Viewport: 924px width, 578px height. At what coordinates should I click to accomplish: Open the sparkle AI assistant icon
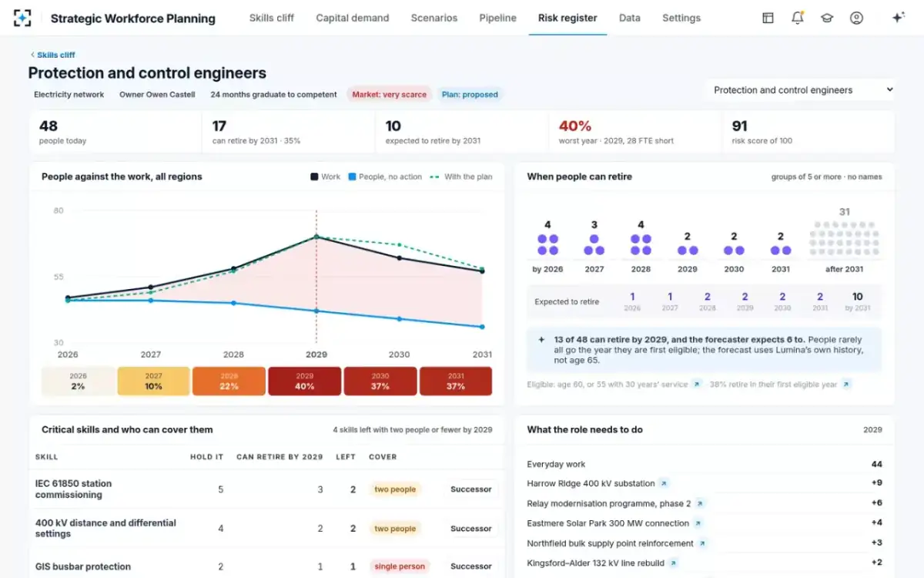[x=898, y=18]
